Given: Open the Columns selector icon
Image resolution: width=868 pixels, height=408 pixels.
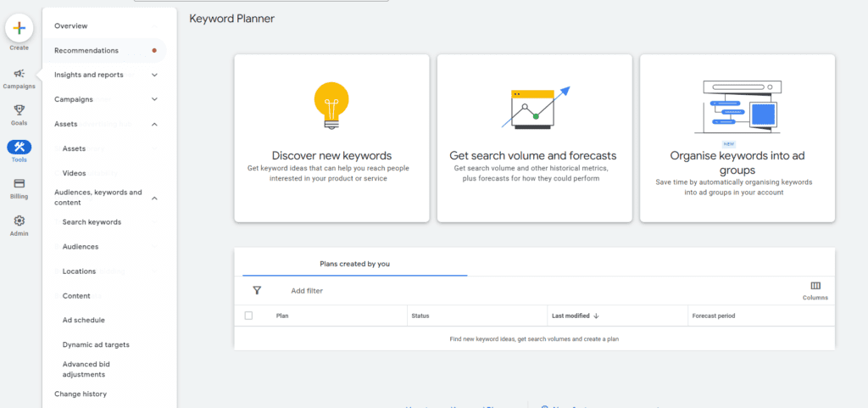Looking at the screenshot, I should [815, 287].
